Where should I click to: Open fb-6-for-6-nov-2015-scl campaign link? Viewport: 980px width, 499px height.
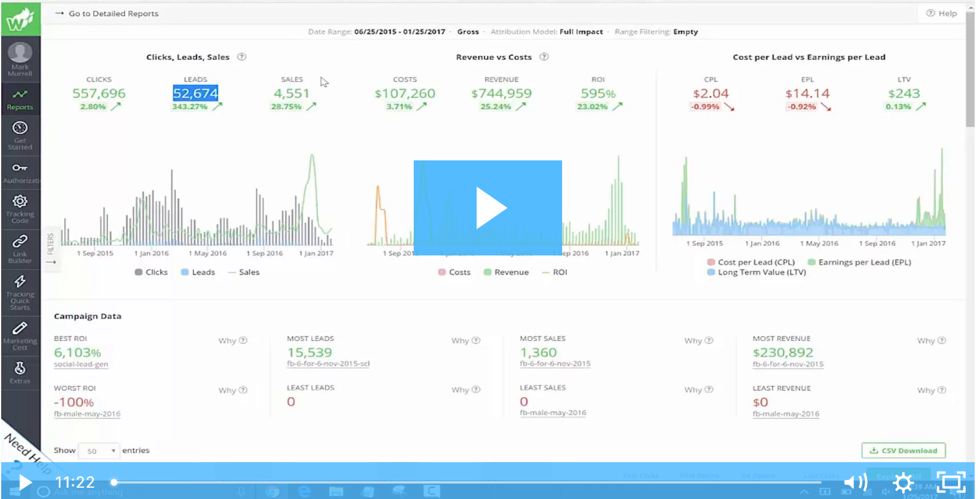pos(328,364)
